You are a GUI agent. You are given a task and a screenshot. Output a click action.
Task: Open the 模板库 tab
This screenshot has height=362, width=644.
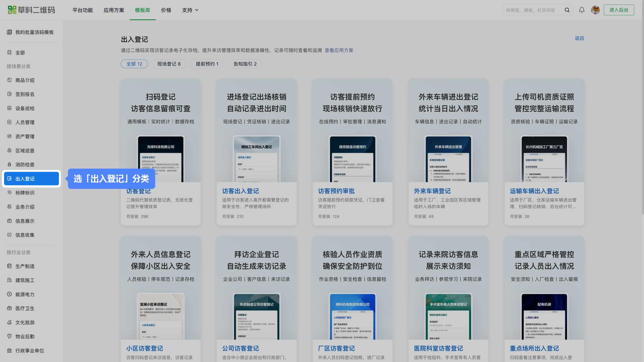143,10
